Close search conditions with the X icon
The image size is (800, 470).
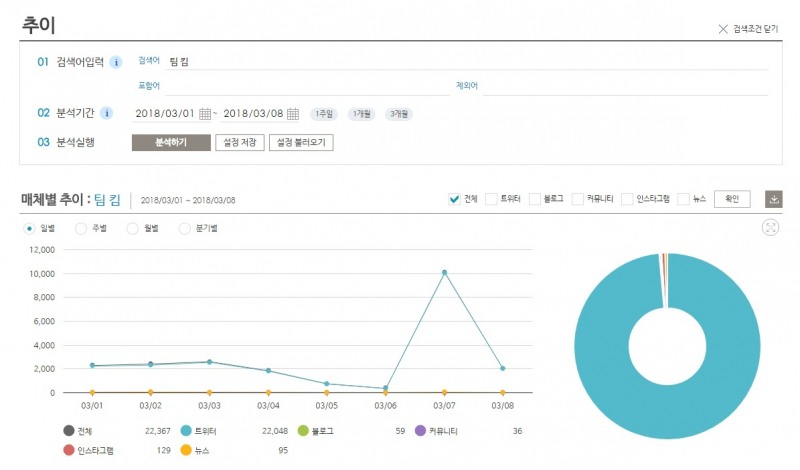tap(723, 29)
